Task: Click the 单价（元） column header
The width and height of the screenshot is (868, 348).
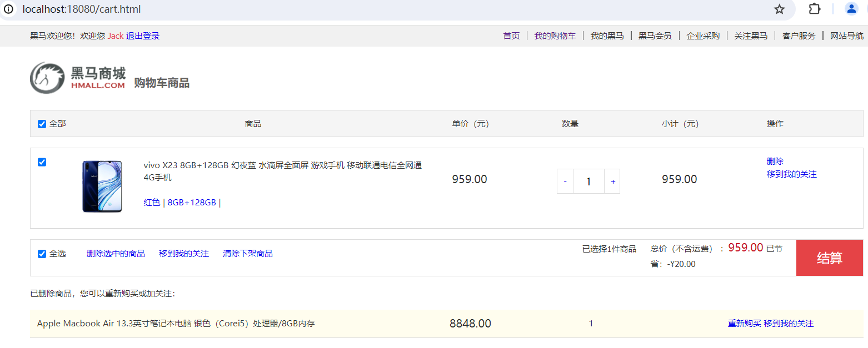Action: 470,123
